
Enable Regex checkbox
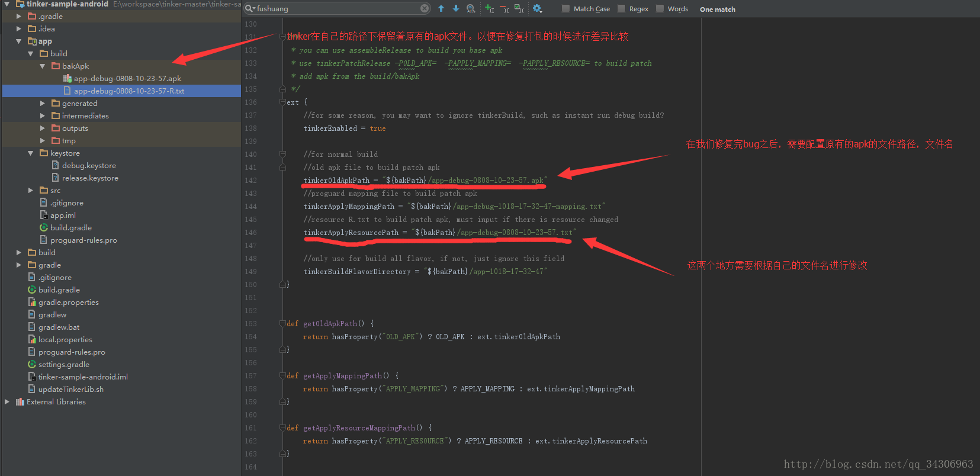621,8
